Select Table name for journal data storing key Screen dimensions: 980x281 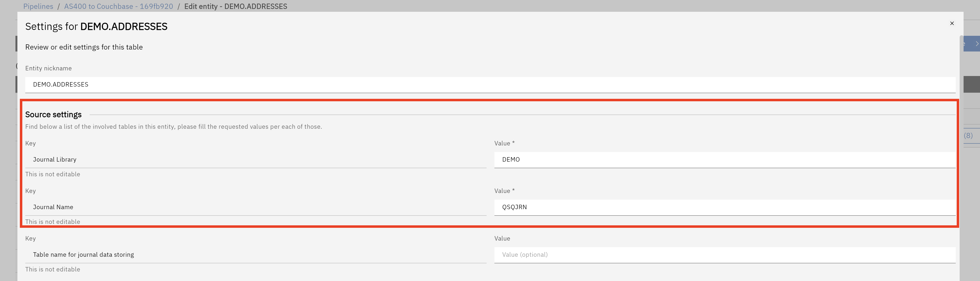[x=256, y=255]
